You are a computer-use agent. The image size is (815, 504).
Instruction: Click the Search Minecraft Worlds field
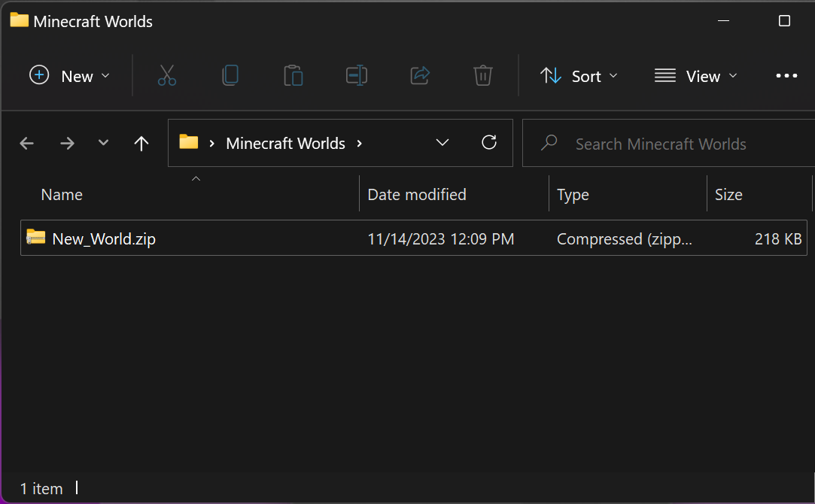point(668,143)
